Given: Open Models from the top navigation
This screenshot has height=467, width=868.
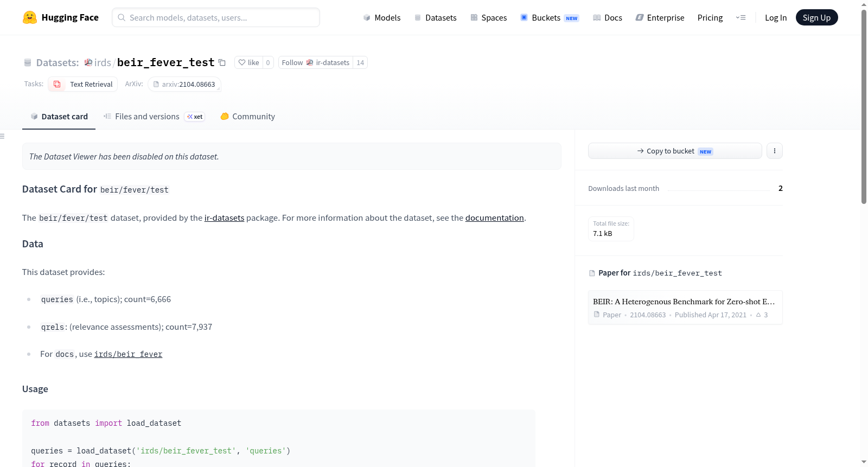Looking at the screenshot, I should pyautogui.click(x=382, y=17).
